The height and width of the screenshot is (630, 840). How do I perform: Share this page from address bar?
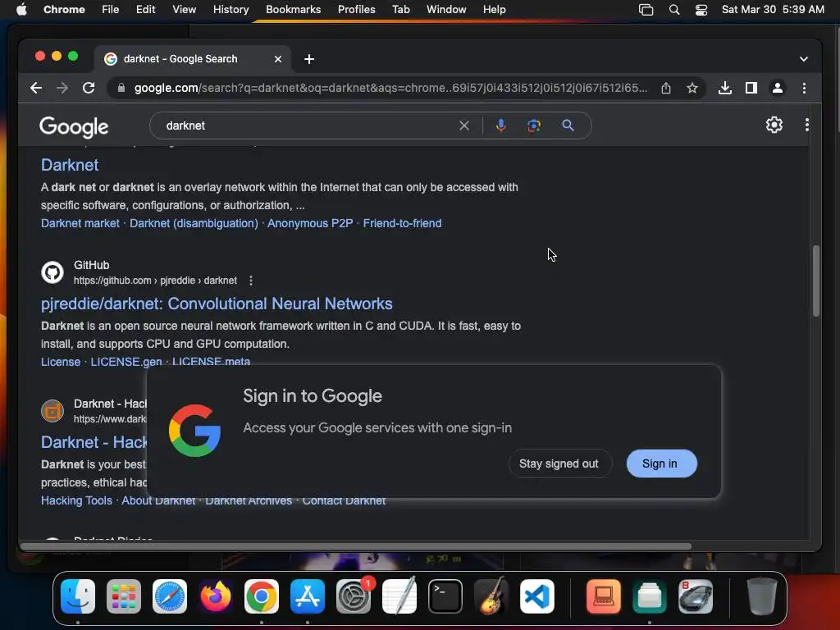pos(666,88)
